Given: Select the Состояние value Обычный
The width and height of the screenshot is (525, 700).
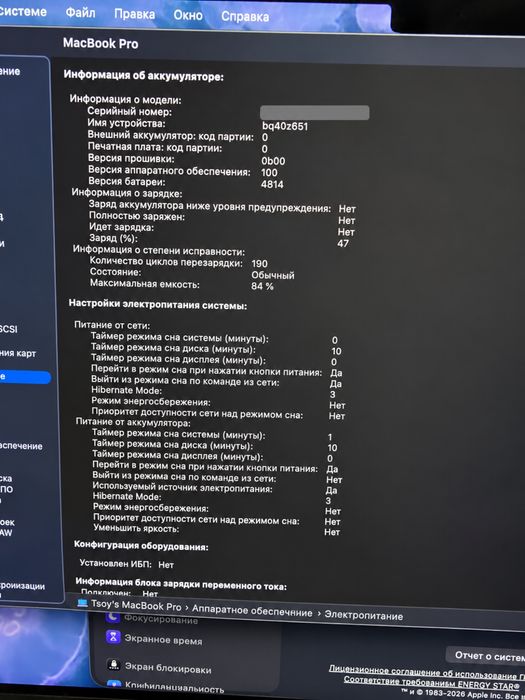Looking at the screenshot, I should (273, 275).
